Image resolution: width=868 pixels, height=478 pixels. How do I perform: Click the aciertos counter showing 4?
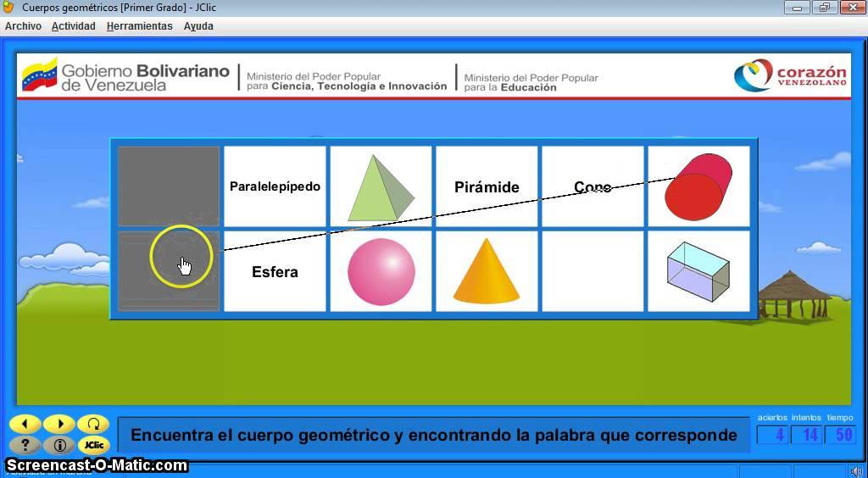click(772, 435)
